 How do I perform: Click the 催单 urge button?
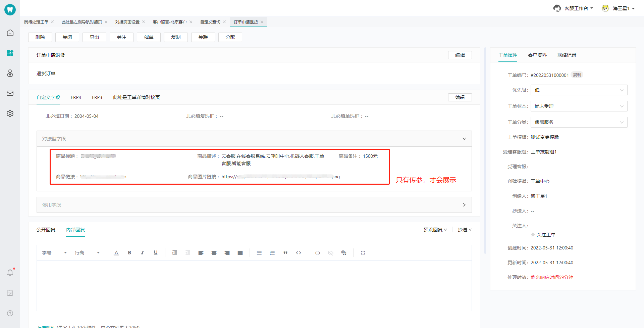149,37
